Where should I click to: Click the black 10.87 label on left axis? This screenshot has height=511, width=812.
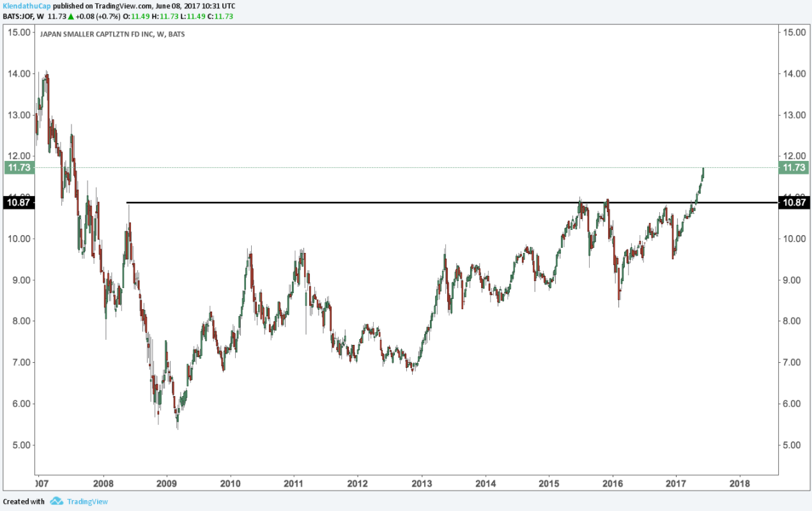pos(17,202)
